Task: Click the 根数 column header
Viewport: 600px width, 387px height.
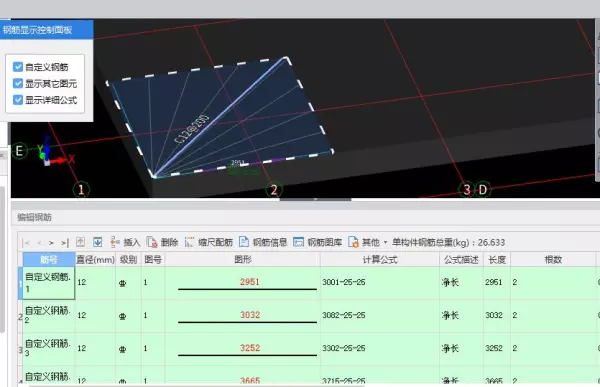Action: click(x=553, y=260)
